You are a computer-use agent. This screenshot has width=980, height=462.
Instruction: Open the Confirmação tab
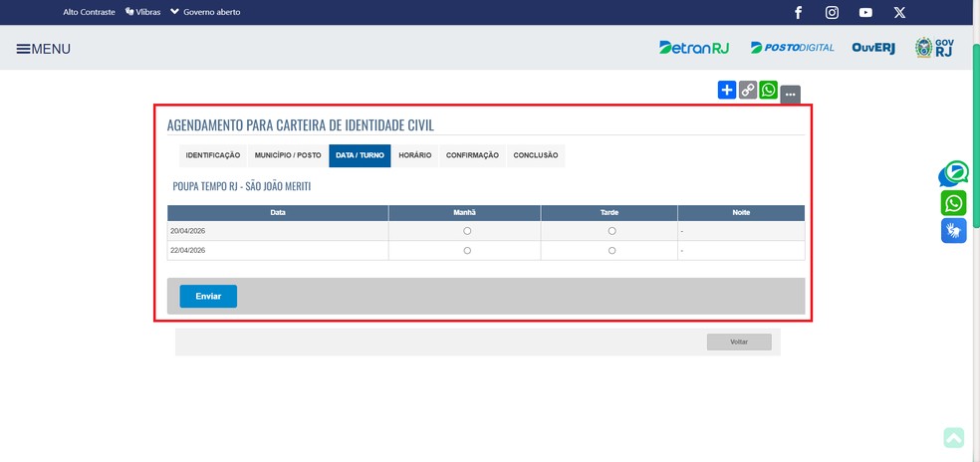pos(472,155)
